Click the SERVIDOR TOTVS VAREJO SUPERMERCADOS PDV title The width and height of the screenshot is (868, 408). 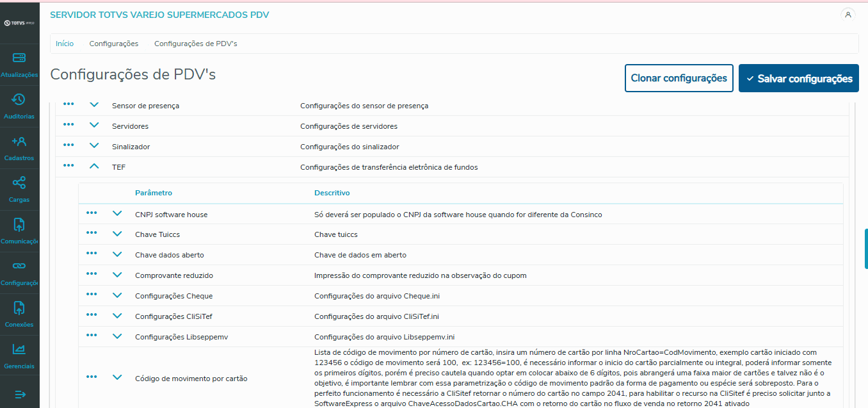pyautogui.click(x=159, y=15)
